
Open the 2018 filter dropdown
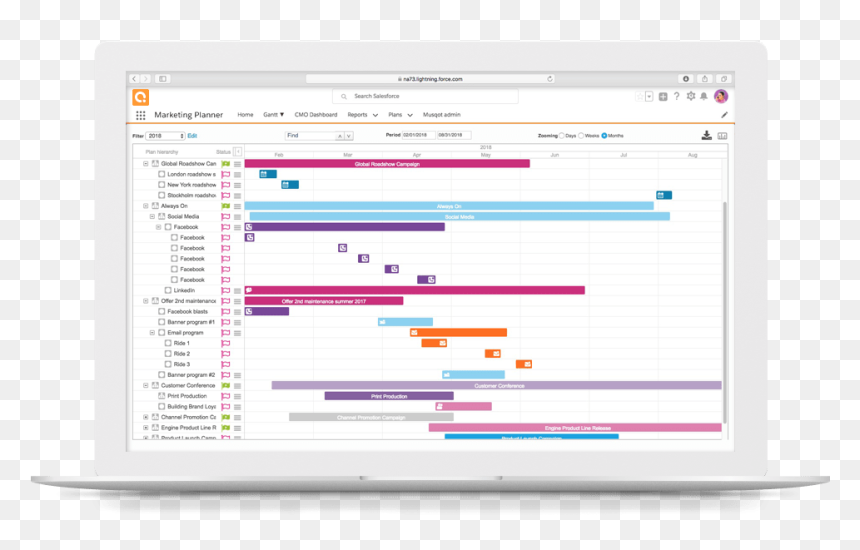coord(166,136)
